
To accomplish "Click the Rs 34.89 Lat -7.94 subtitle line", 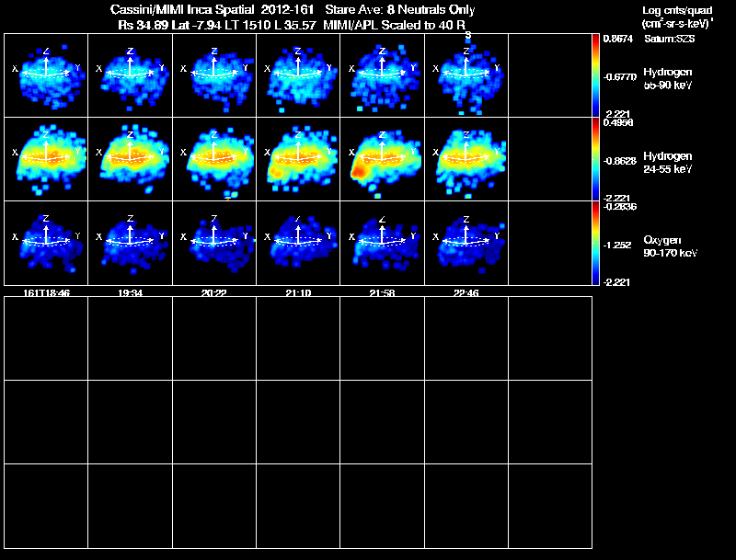I will (x=292, y=25).
